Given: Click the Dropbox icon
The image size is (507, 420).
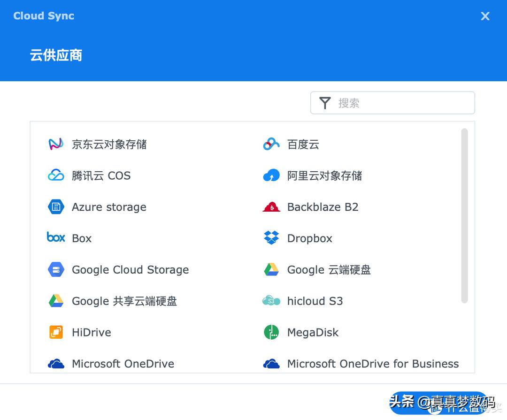Looking at the screenshot, I should tap(271, 238).
